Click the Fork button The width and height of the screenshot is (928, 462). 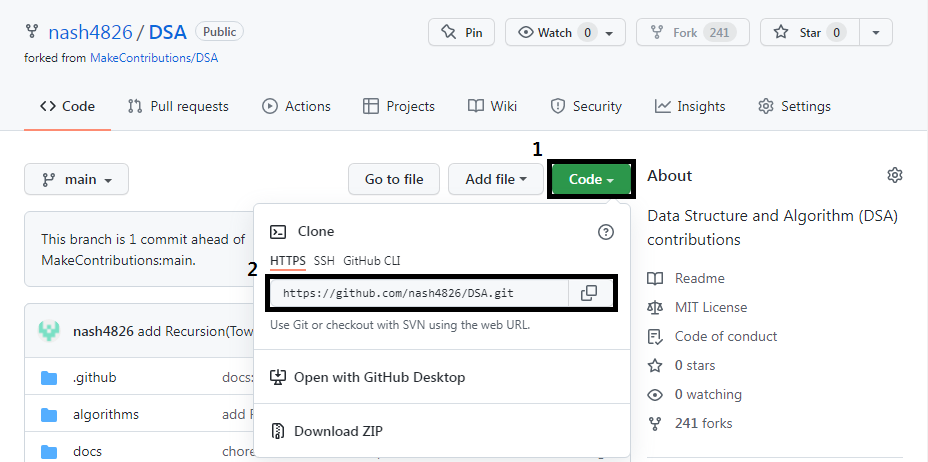pyautogui.click(x=692, y=33)
